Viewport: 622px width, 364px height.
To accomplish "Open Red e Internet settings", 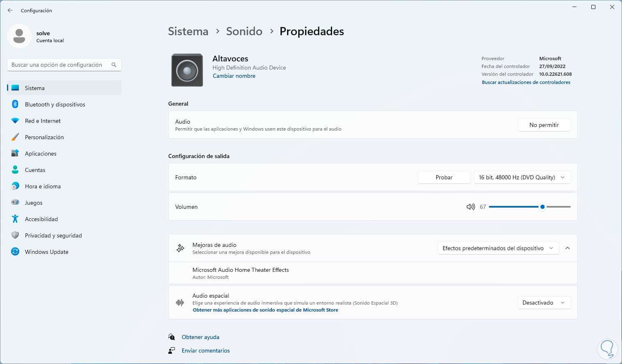I will (43, 121).
